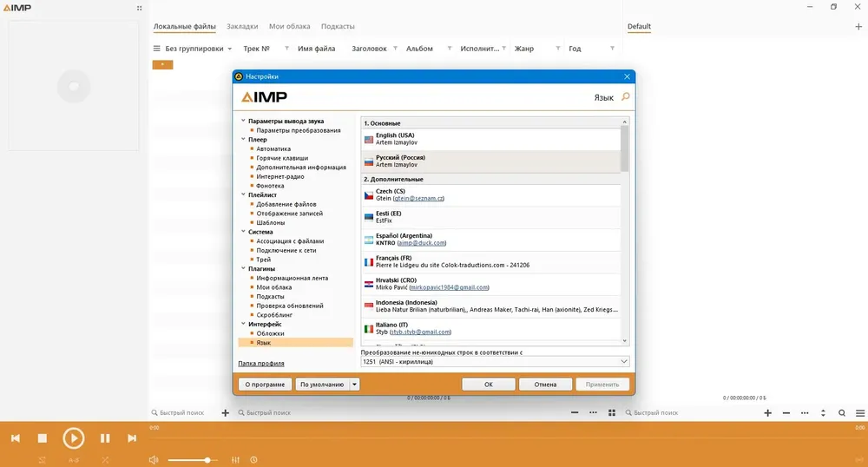Pause playback with the Pause button
Image resolution: width=868 pixels, height=467 pixels.
105,438
